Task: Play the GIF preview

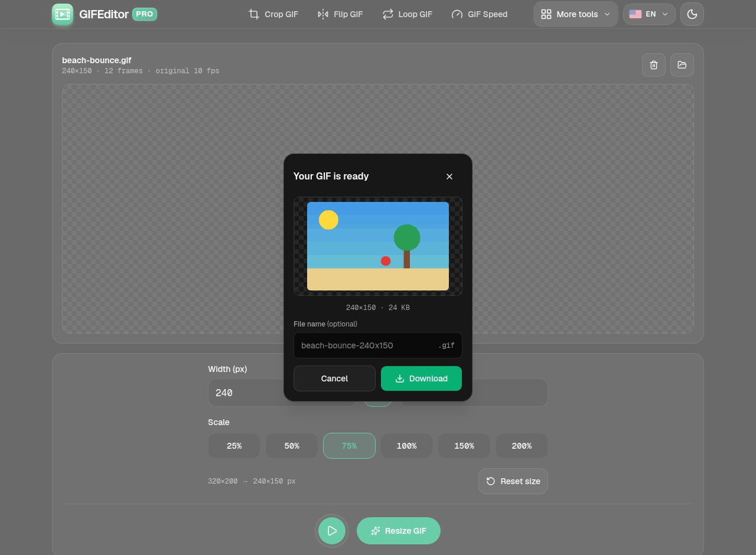Action: tap(332, 531)
